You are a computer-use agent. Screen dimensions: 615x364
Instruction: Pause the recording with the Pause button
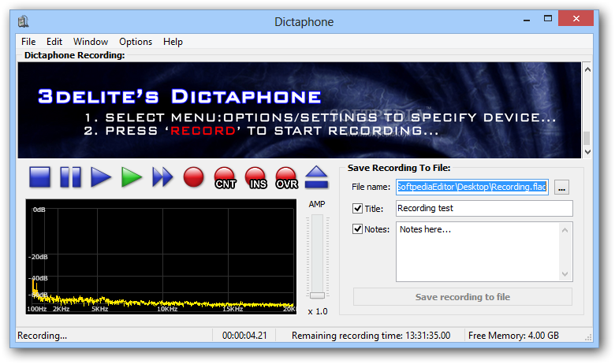[x=71, y=177]
